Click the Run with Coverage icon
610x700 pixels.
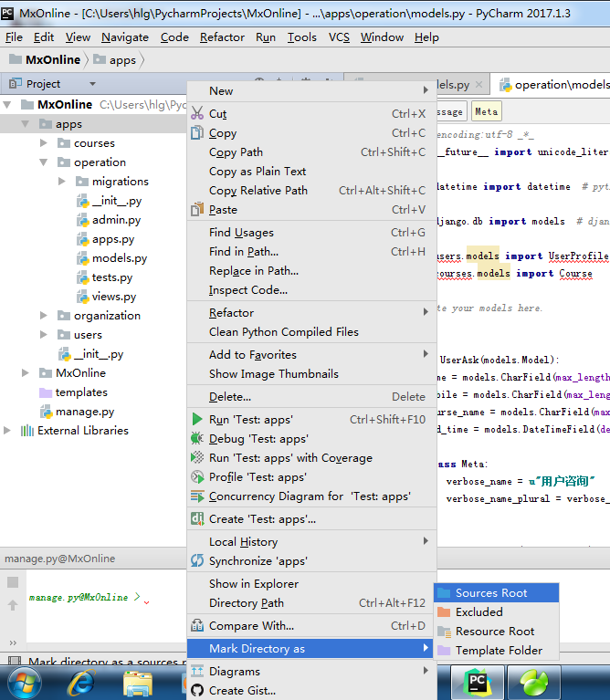197,457
